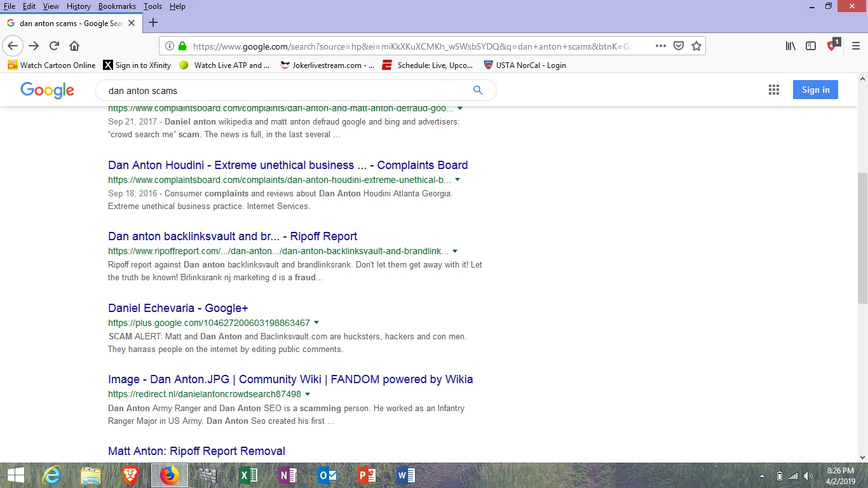The image size is (868, 488).
Task: Launch Internet Explorer from the taskbar
Action: pos(51,475)
